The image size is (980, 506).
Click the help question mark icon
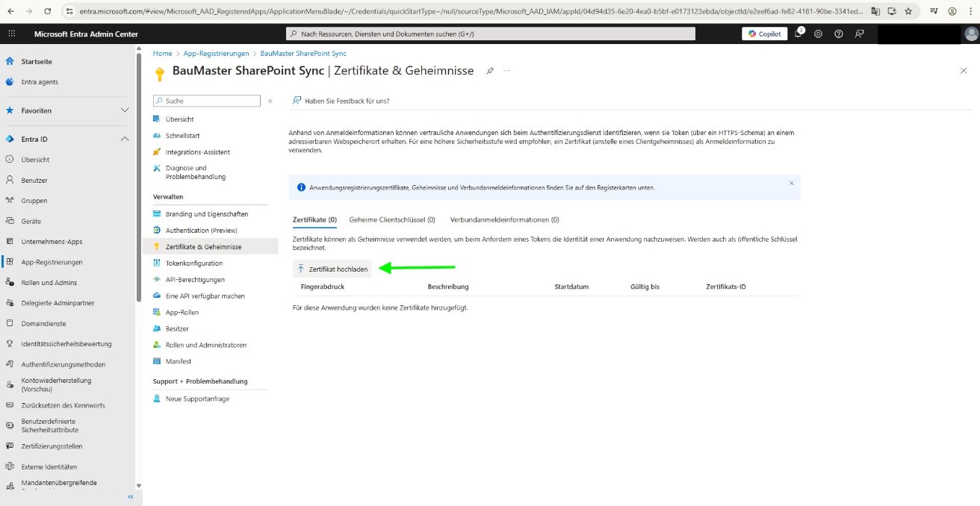tap(839, 34)
